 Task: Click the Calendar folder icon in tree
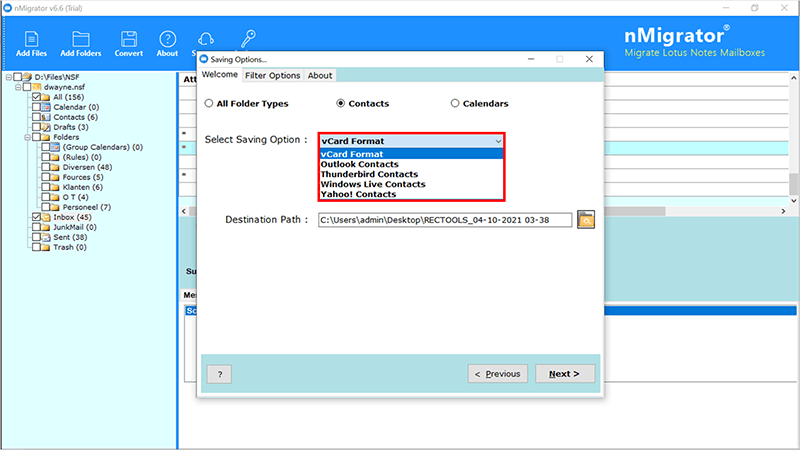tap(46, 107)
